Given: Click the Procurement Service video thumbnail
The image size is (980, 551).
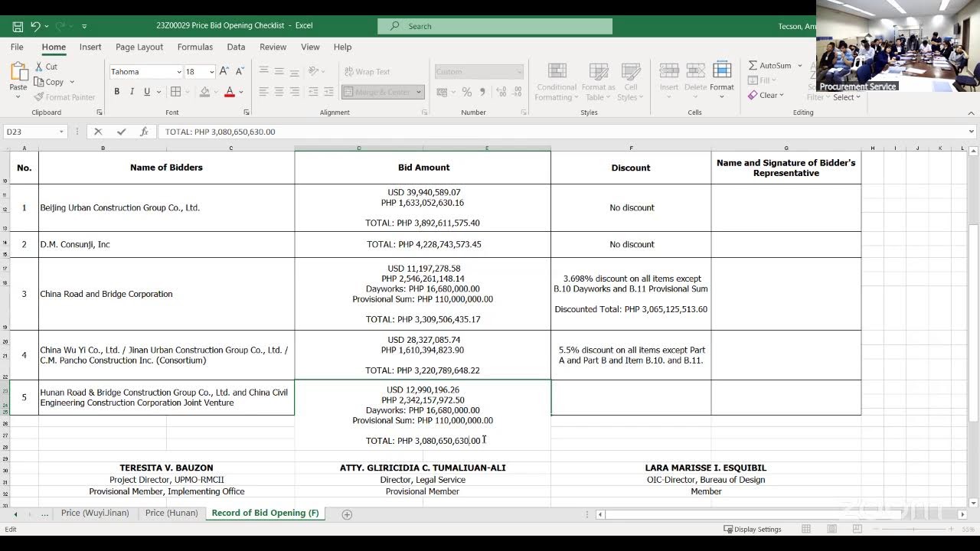Looking at the screenshot, I should coord(898,46).
